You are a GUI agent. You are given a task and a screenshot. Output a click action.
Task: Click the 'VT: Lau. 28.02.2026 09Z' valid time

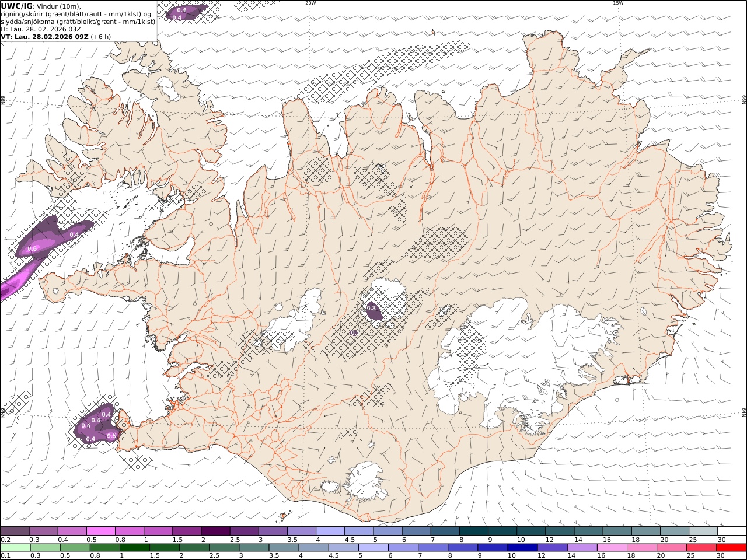44,37
